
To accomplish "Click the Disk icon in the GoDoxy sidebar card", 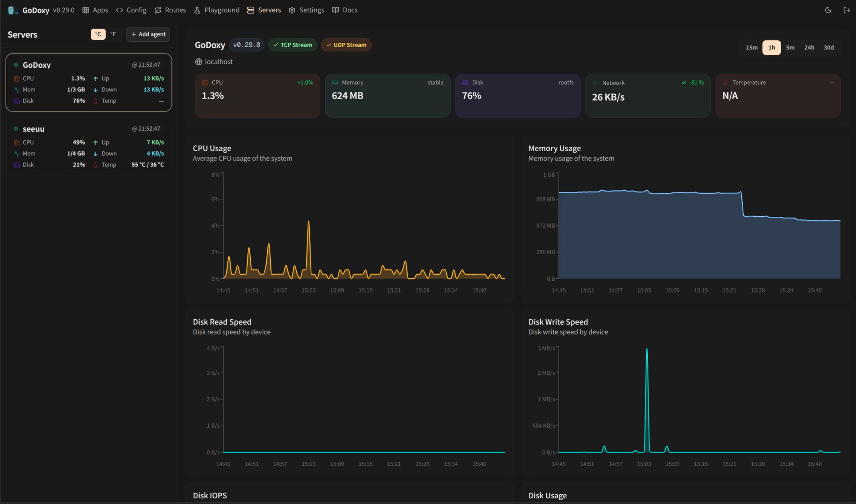I will point(16,101).
